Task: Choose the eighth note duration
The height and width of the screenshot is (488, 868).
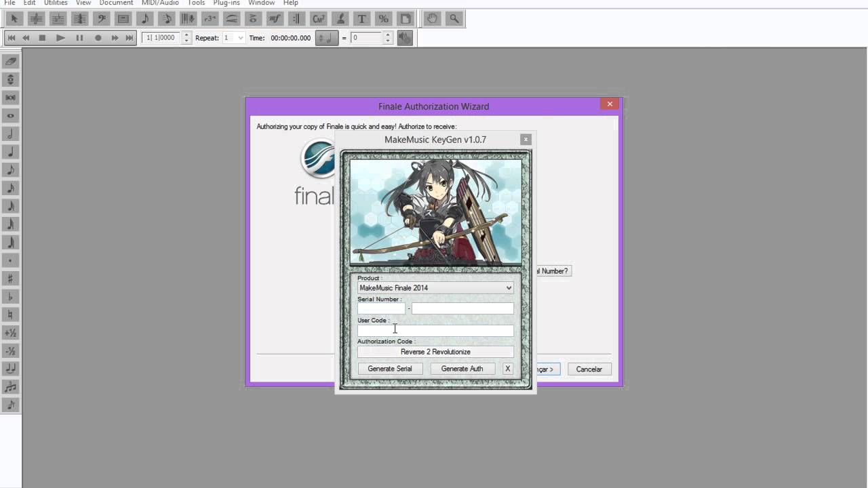Action: coord(10,170)
